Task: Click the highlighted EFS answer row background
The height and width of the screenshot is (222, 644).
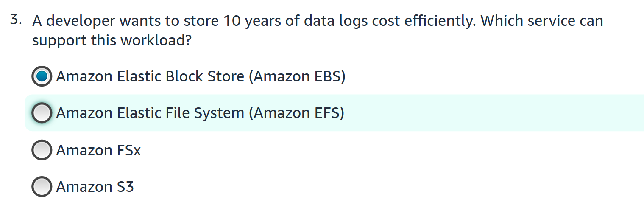Action: pos(335,113)
